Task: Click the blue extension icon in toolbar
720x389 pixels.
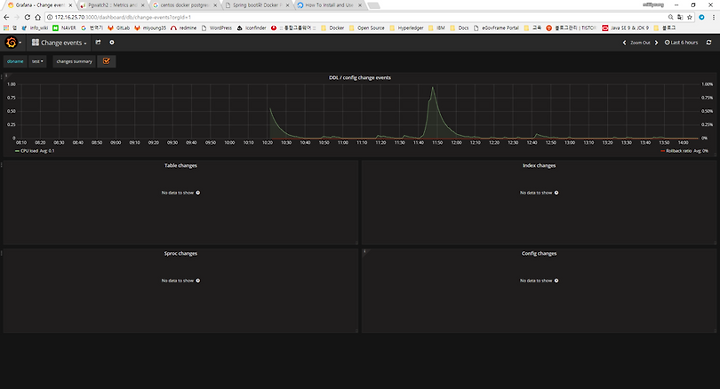Action: click(x=702, y=17)
